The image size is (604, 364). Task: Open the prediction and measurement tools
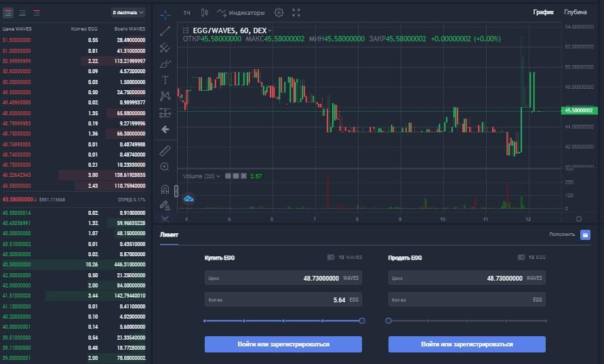click(165, 113)
